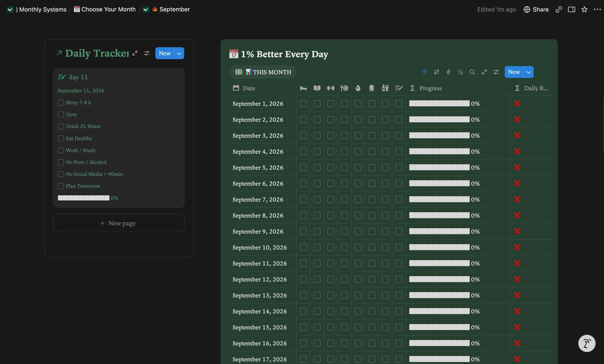Add page to favorites with star icon
The height and width of the screenshot is (364, 604).
pos(585,9)
